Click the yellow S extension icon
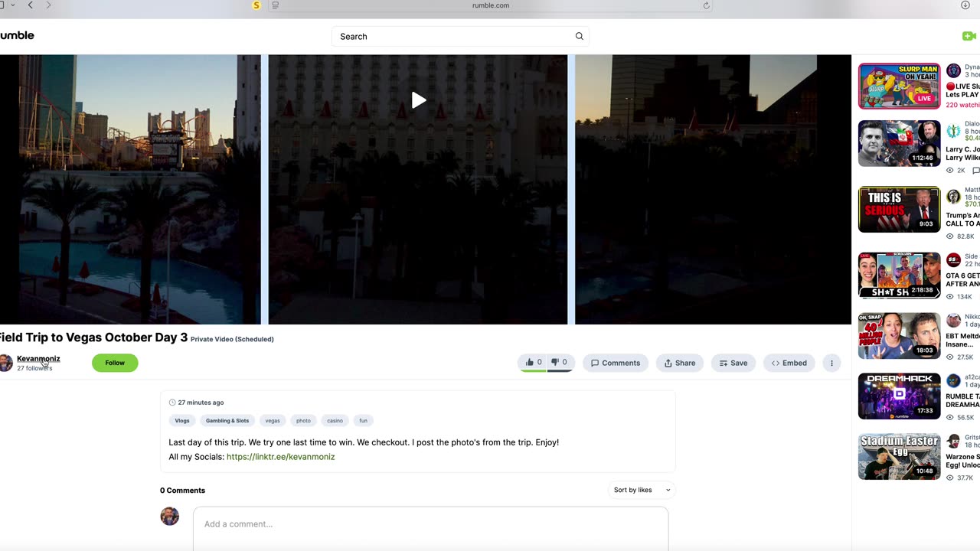The width and height of the screenshot is (980, 551). click(x=256, y=5)
